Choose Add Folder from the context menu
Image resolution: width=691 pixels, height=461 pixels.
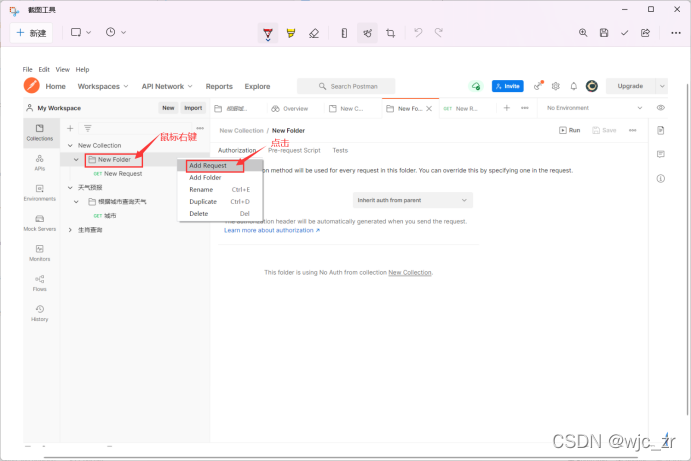219,178
